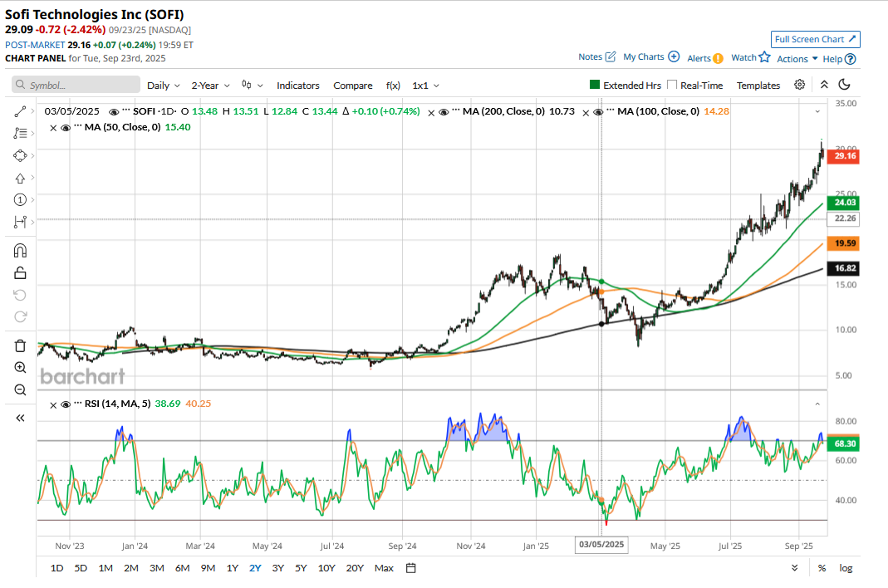This screenshot has height=588, width=888.
Task: Toggle the Extended Hrs checkbox
Action: pyautogui.click(x=595, y=85)
